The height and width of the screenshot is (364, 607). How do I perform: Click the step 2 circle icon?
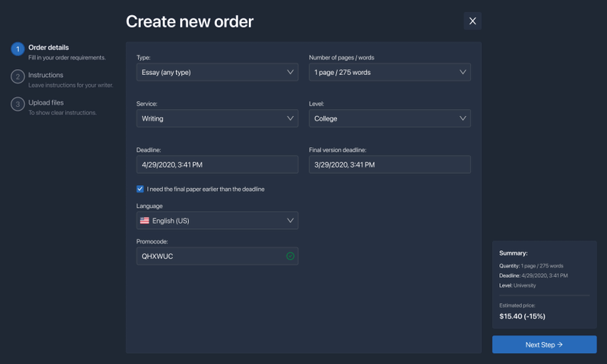pyautogui.click(x=17, y=77)
